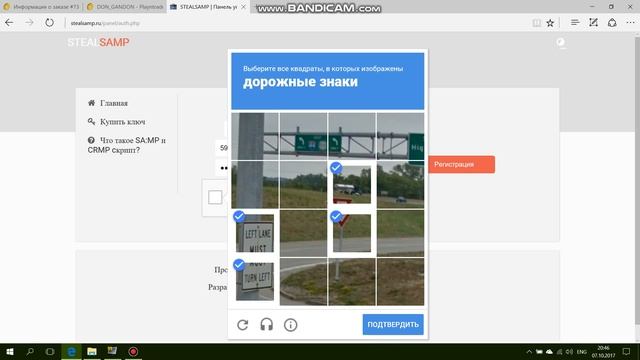Click the STEALSAMP logo

pyautogui.click(x=98, y=42)
